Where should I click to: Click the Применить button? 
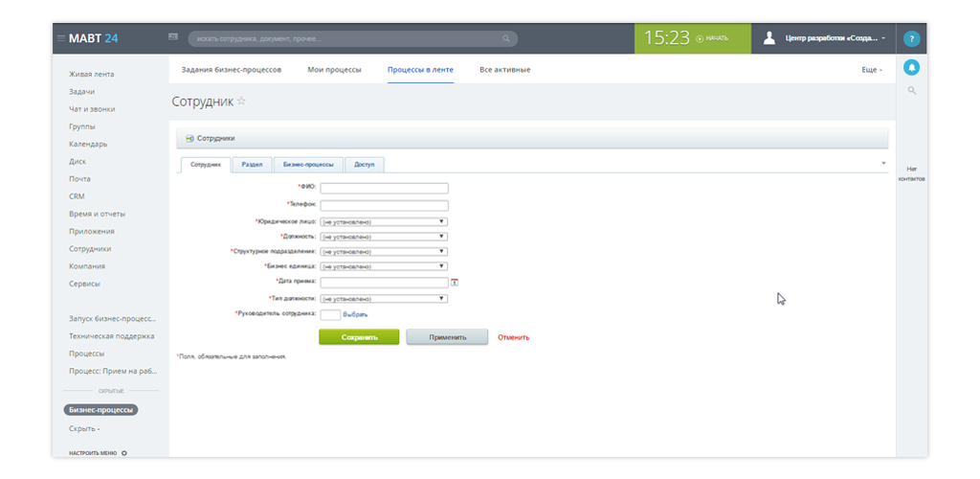447,337
